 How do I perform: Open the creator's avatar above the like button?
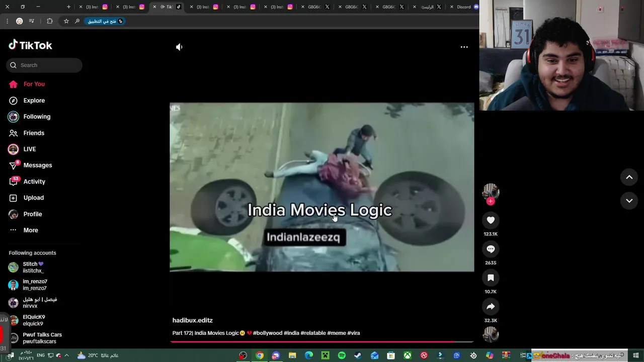point(491,191)
